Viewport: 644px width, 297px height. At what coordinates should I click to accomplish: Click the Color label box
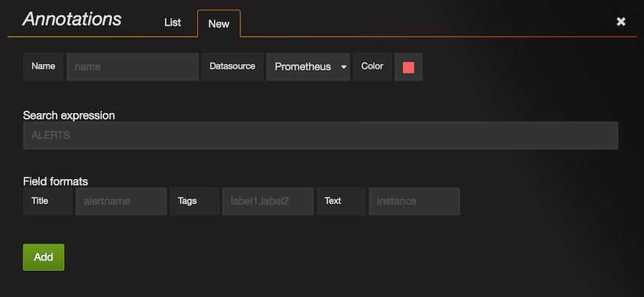372,67
